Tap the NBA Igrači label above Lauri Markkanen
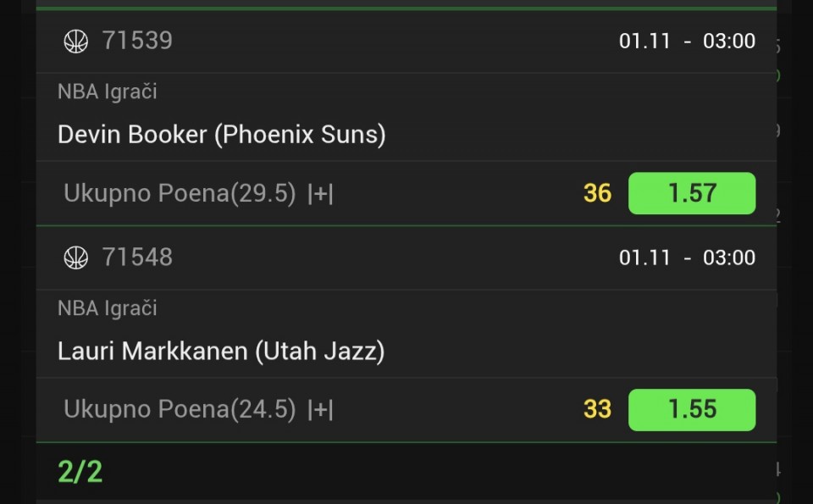 coord(108,308)
